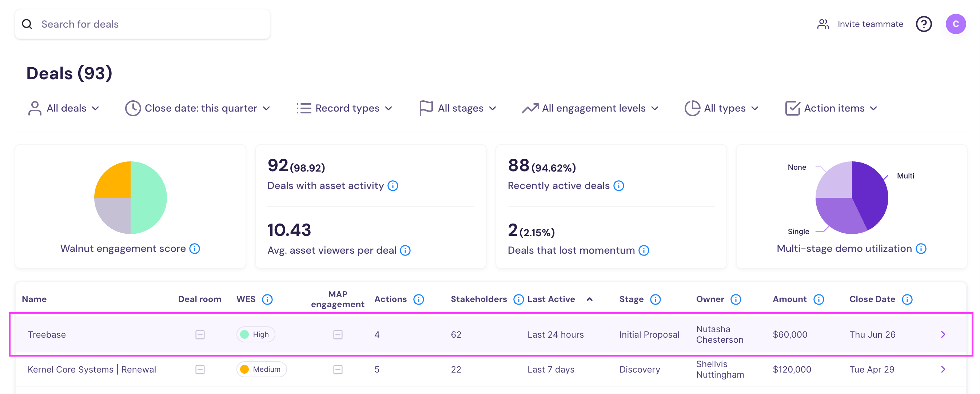The width and height of the screenshot is (980, 394).
Task: Open the Invite teammate link
Action: click(870, 24)
